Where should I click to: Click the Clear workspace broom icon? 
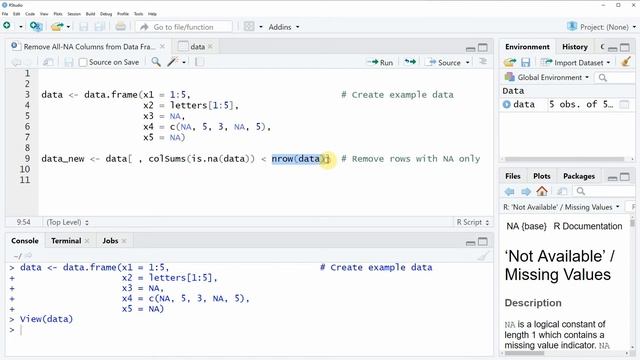pos(626,62)
